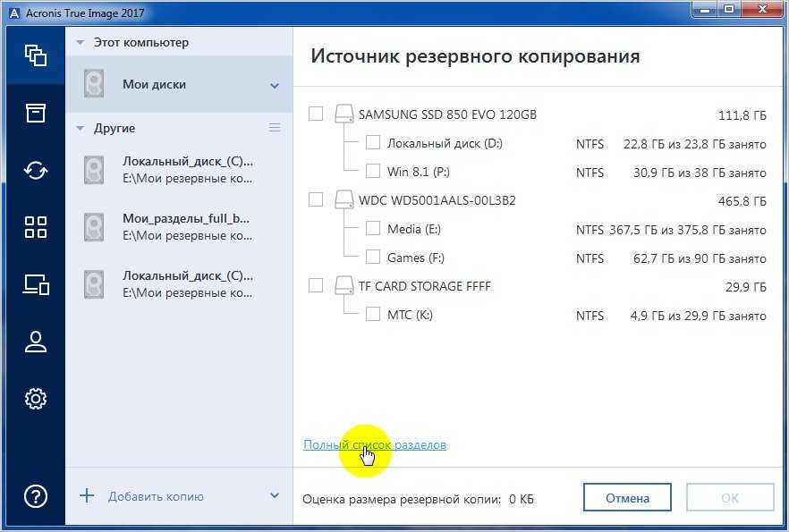Image resolution: width=789 pixels, height=532 pixels.
Task: Expand the dropdown next to Мои диски
Action: [x=275, y=85]
